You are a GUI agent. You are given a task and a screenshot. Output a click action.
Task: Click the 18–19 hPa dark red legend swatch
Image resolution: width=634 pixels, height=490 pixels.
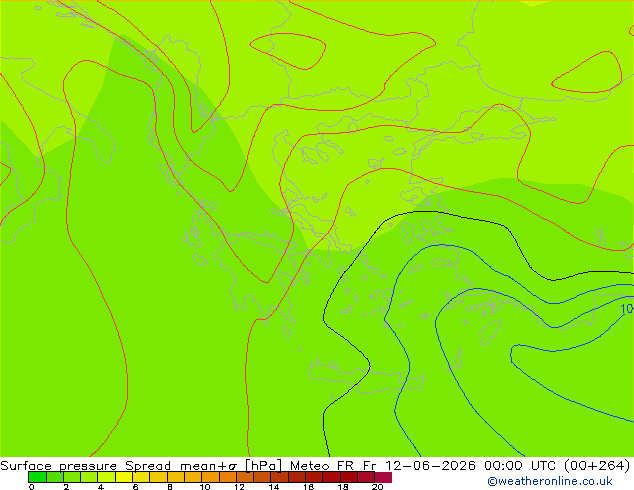coord(349,477)
